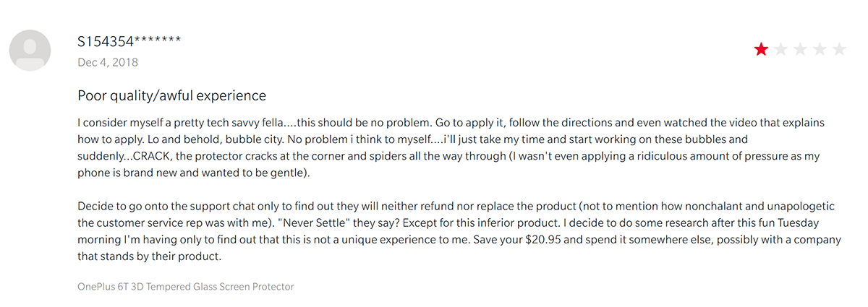Open the OnePlus 6T 3D Tempered Glass Screen Protector link
The height and width of the screenshot is (307, 868).
coord(186,287)
